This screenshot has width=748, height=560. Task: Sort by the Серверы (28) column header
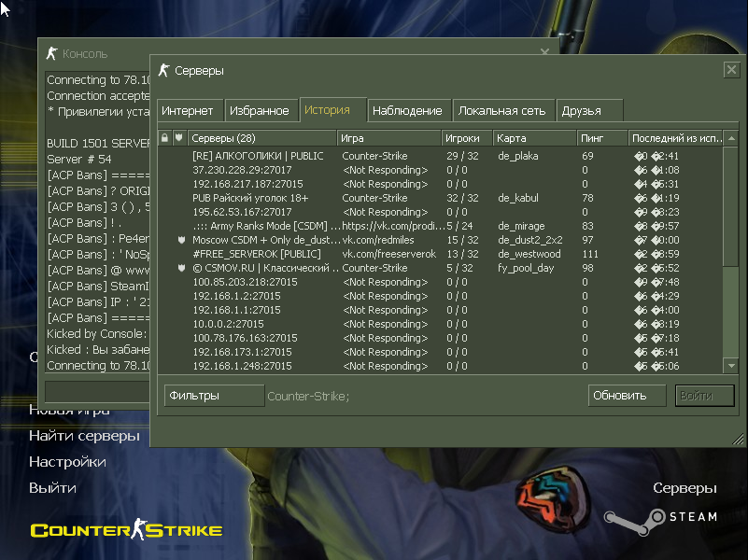click(262, 138)
